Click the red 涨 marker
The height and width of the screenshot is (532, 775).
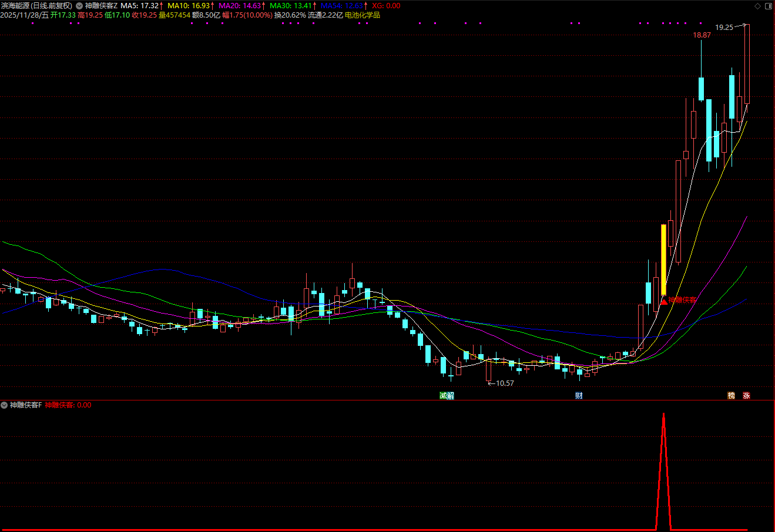point(746,395)
